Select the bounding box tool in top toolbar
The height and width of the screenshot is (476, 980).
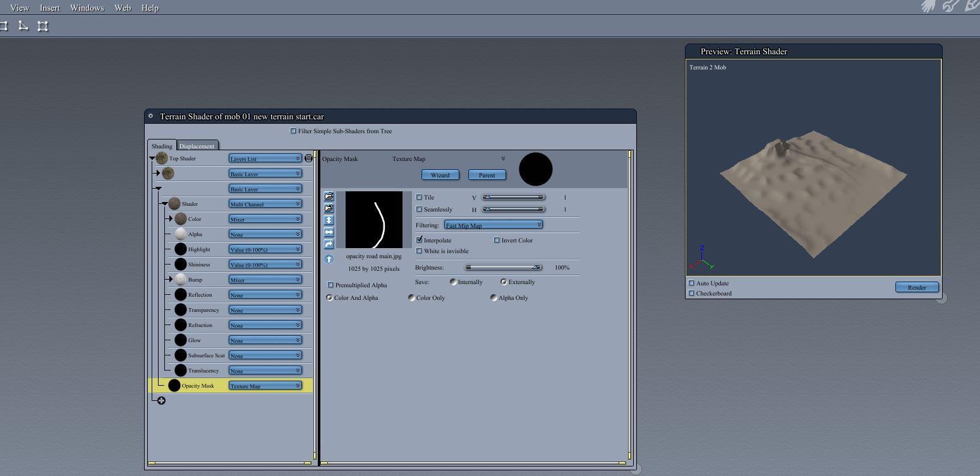[42, 26]
